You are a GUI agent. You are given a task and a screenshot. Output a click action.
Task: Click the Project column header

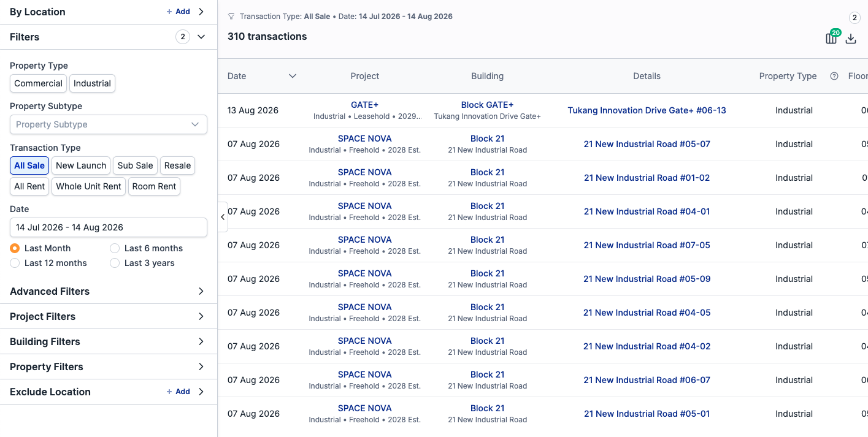[x=365, y=76]
